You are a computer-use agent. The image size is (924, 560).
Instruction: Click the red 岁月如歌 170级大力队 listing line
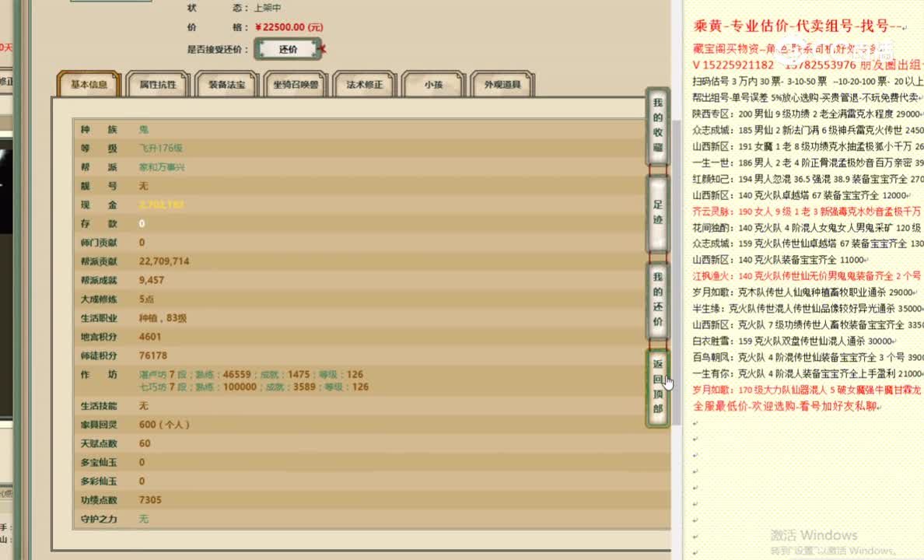point(808,390)
